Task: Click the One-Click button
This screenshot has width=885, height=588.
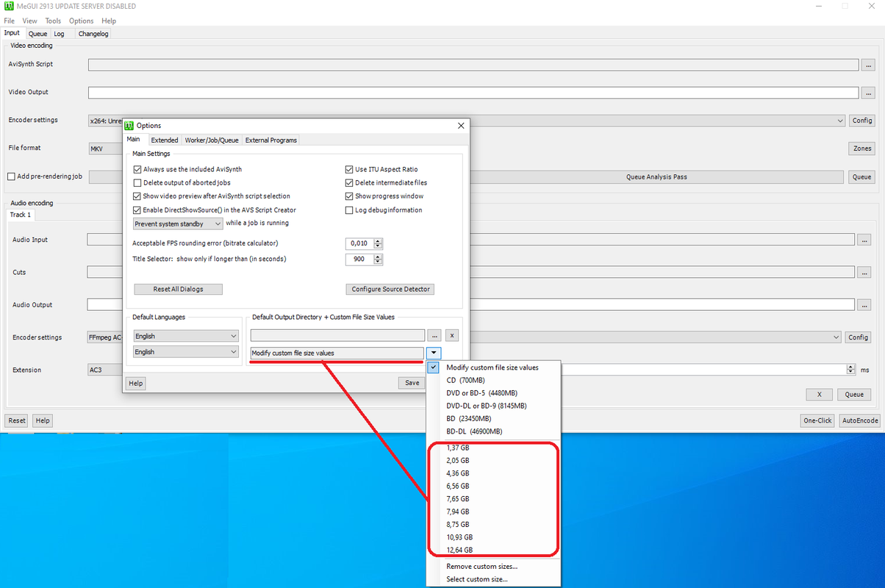Action: click(x=817, y=420)
